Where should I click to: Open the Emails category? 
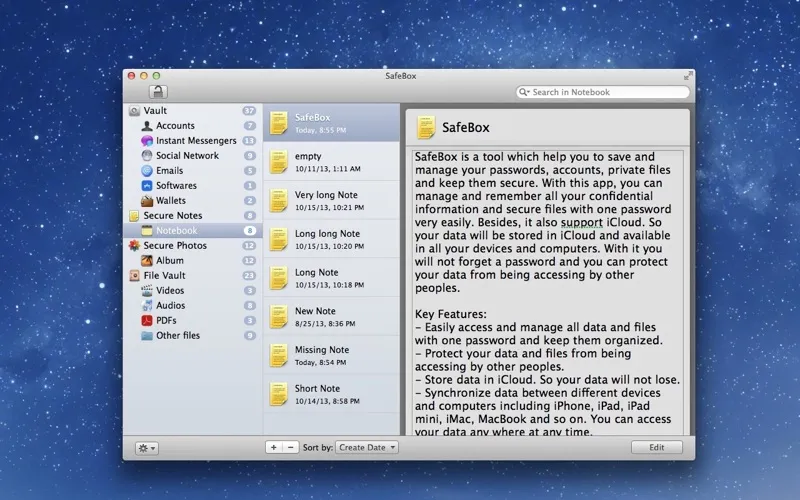point(169,171)
